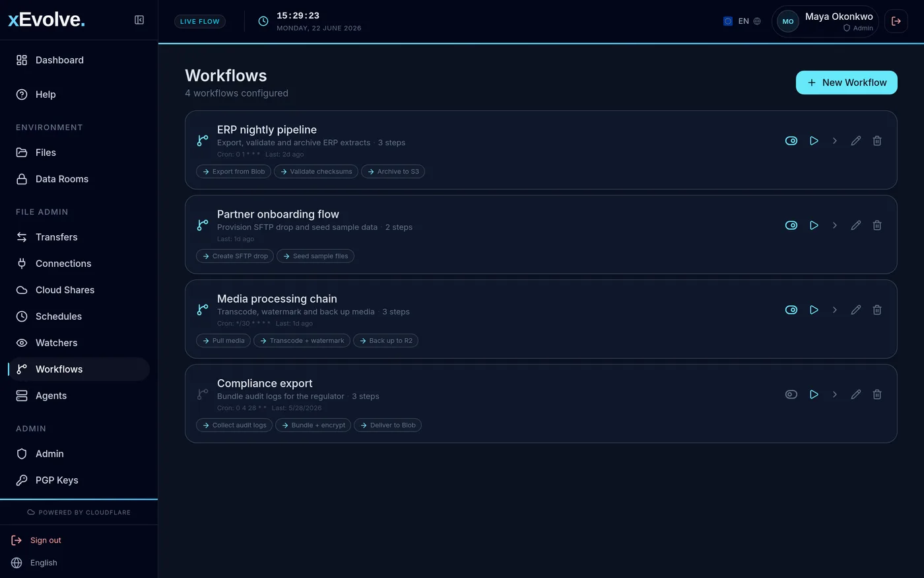Viewport: 924px width, 578px height.
Task: Click the clock icon in header
Action: coord(263,21)
